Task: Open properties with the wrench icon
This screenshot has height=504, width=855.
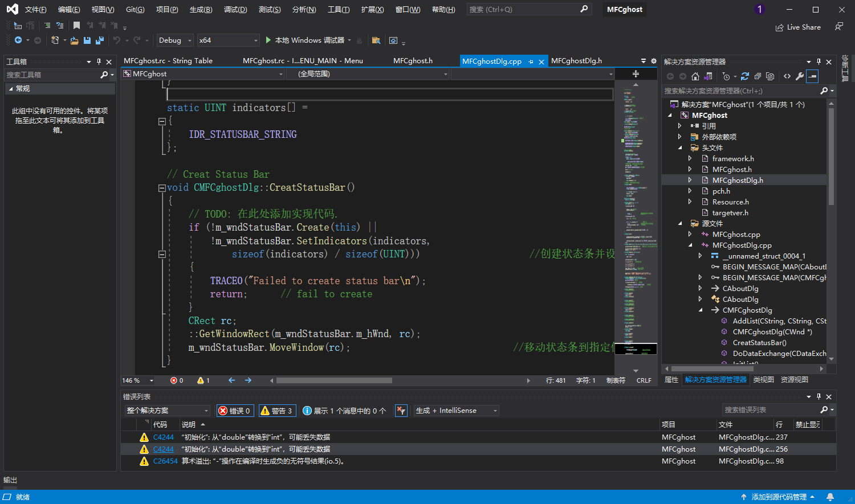Action: (x=800, y=76)
